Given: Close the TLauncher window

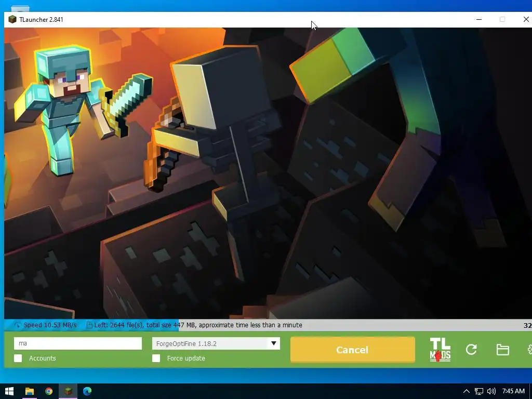Looking at the screenshot, I should [x=526, y=19].
